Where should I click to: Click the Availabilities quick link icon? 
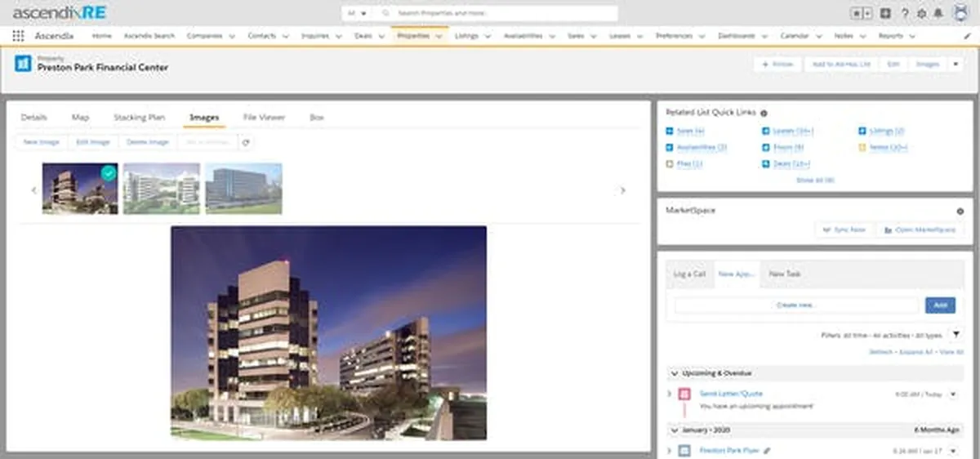pos(670,147)
